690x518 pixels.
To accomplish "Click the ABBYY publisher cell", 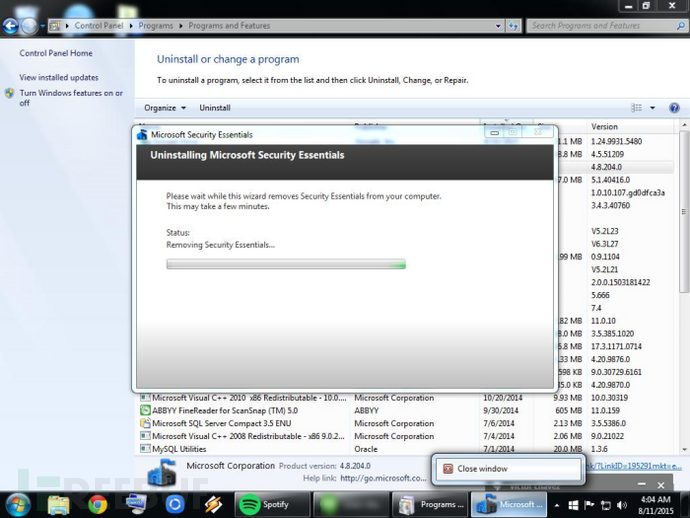I will tap(367, 411).
